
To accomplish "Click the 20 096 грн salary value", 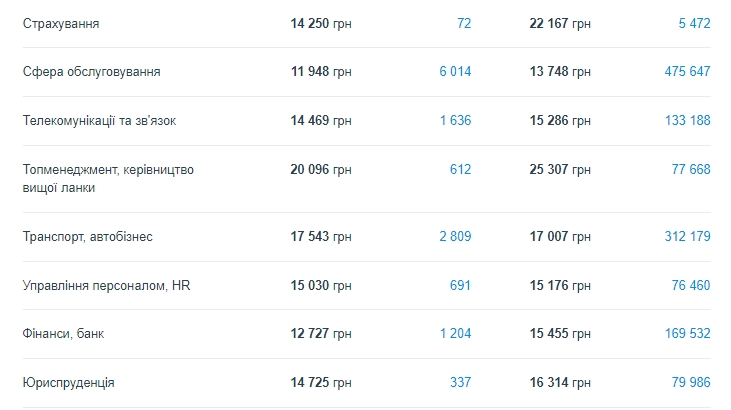I will pyautogui.click(x=321, y=170).
